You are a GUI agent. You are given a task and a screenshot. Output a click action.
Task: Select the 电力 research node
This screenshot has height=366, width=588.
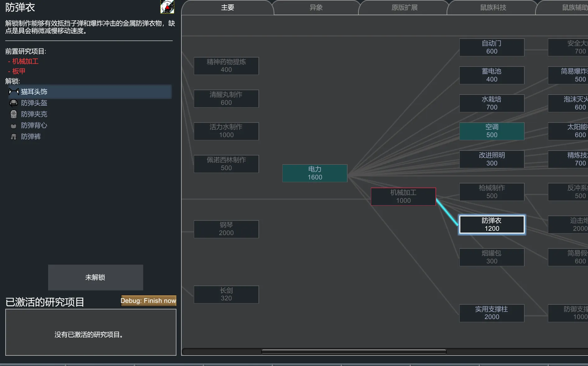[315, 173]
